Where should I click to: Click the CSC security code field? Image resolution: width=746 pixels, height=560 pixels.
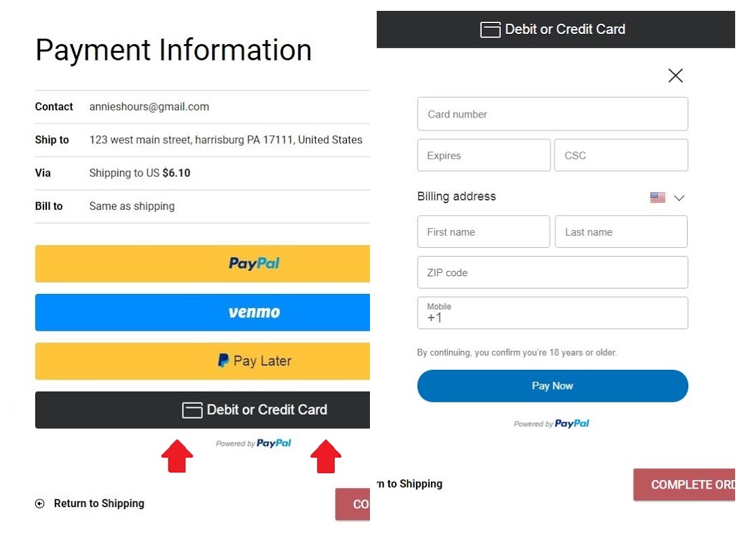(x=621, y=155)
